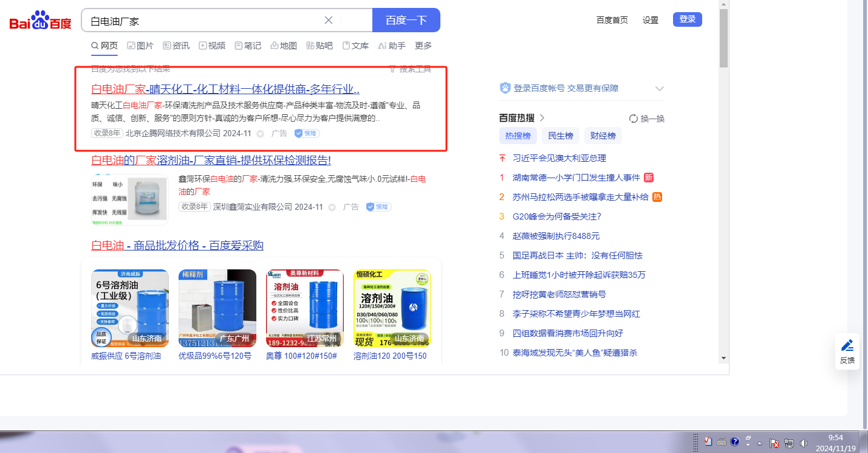Expand the login banner chevron

tap(660, 89)
